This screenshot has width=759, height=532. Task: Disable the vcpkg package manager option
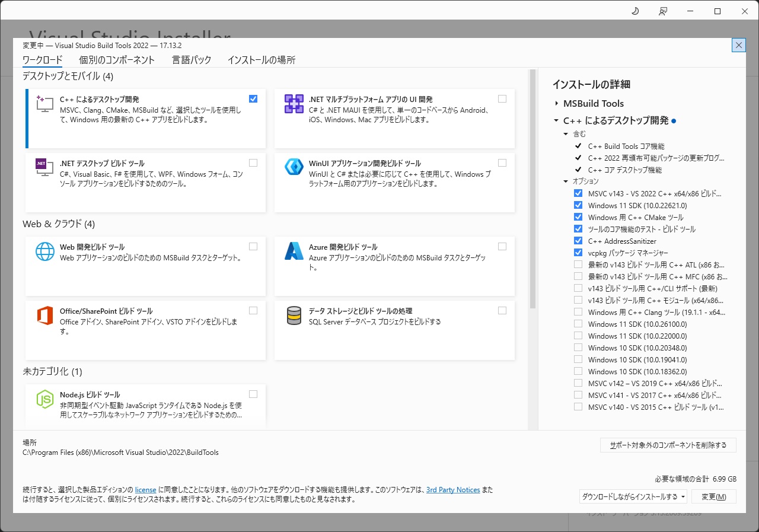point(578,253)
